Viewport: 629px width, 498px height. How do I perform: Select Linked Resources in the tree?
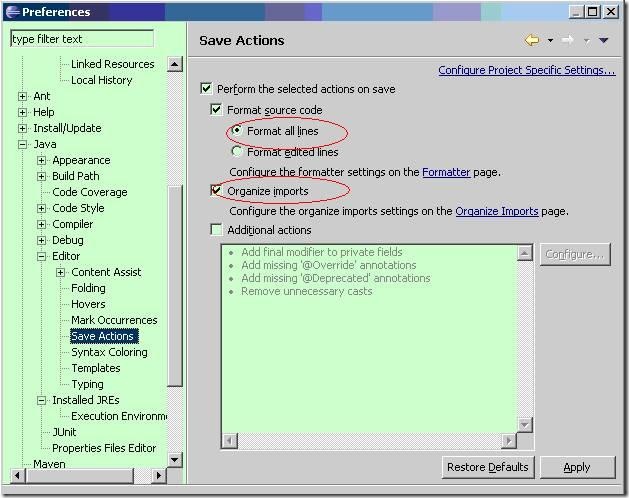coord(112,64)
